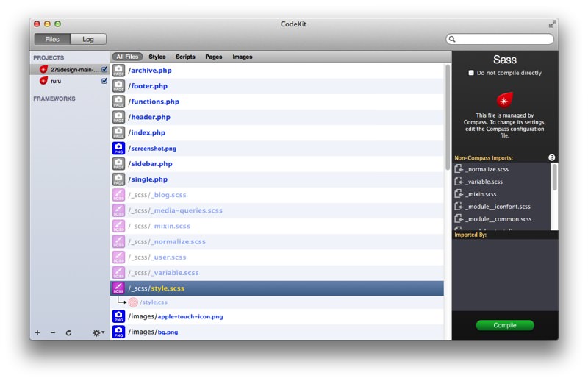The height and width of the screenshot is (381, 588).
Task: Click the SCSS icon beside _blog.scss
Action: [118, 195]
